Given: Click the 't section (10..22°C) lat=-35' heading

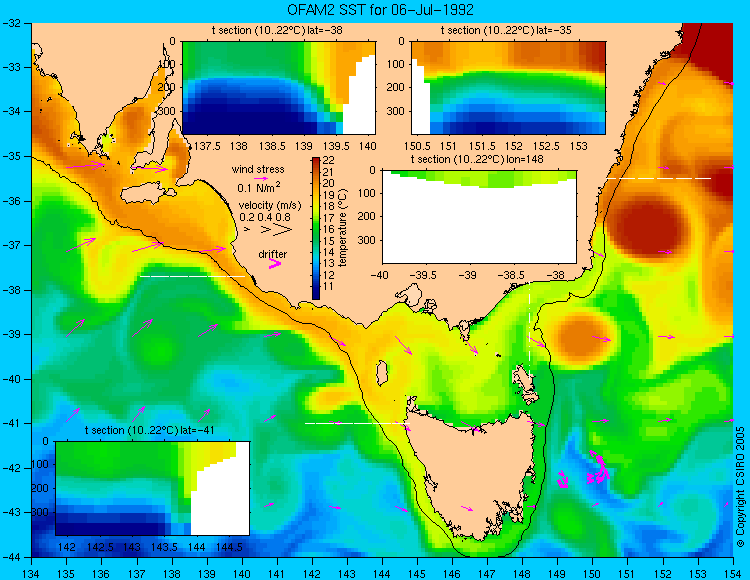Looking at the screenshot, I should pyautogui.click(x=506, y=30).
